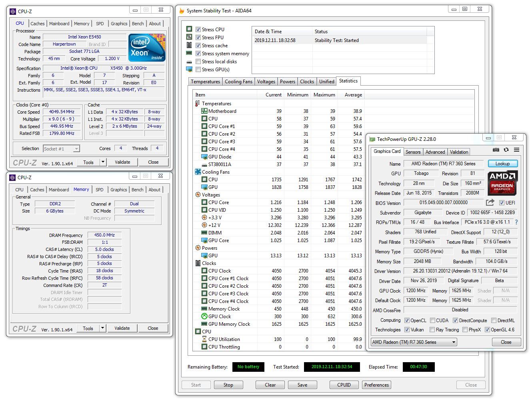Open the Unified tab in AIDA64
Viewport: 532px width, 401px height.
(x=326, y=82)
